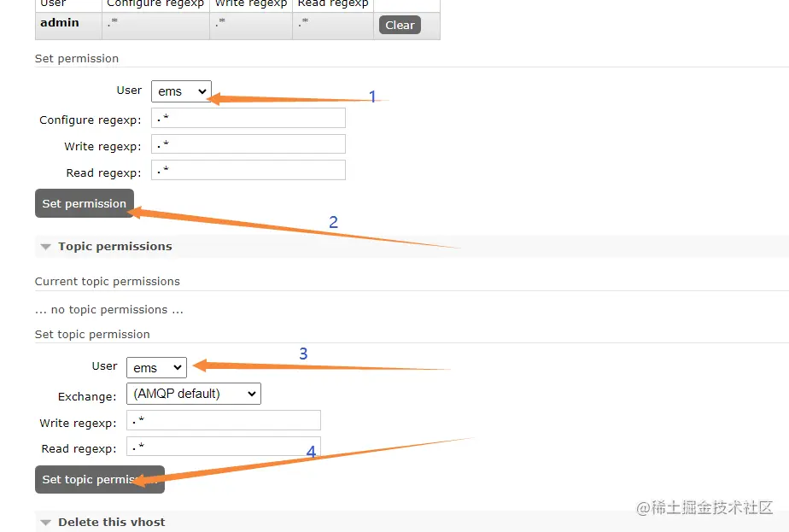The width and height of the screenshot is (789, 532).
Task: Click the admin row's Write regexp value
Action: coord(220,22)
